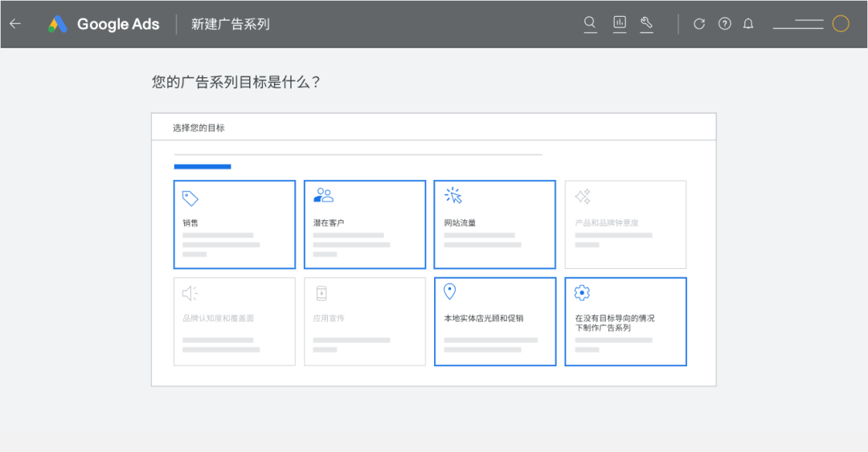Select the 本地实体店光顾和促销 goal card

click(494, 321)
